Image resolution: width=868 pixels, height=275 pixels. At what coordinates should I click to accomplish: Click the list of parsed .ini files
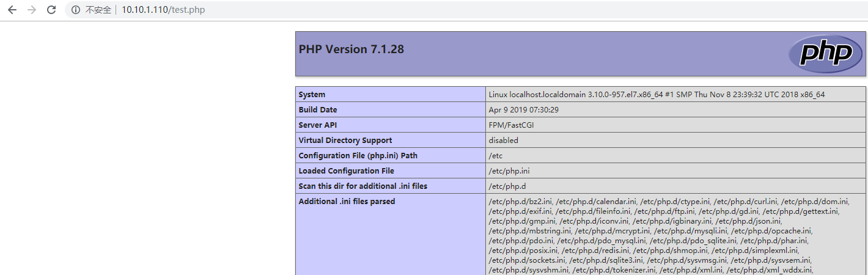pos(669,236)
